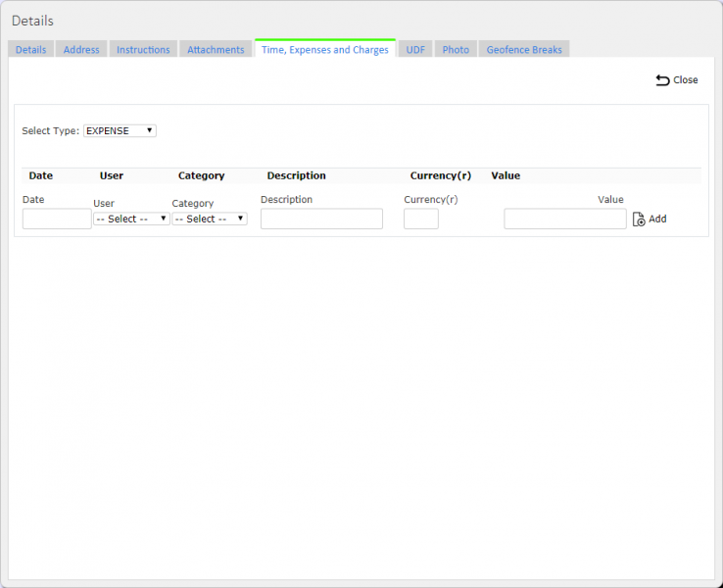The height and width of the screenshot is (588, 723).
Task: Click the Value input field
Action: pos(565,219)
